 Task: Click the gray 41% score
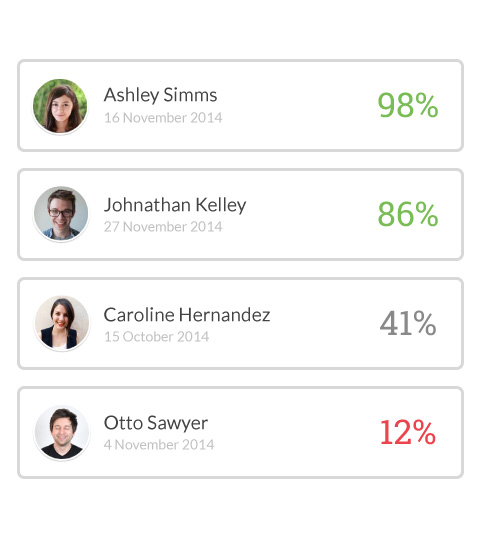point(408,323)
